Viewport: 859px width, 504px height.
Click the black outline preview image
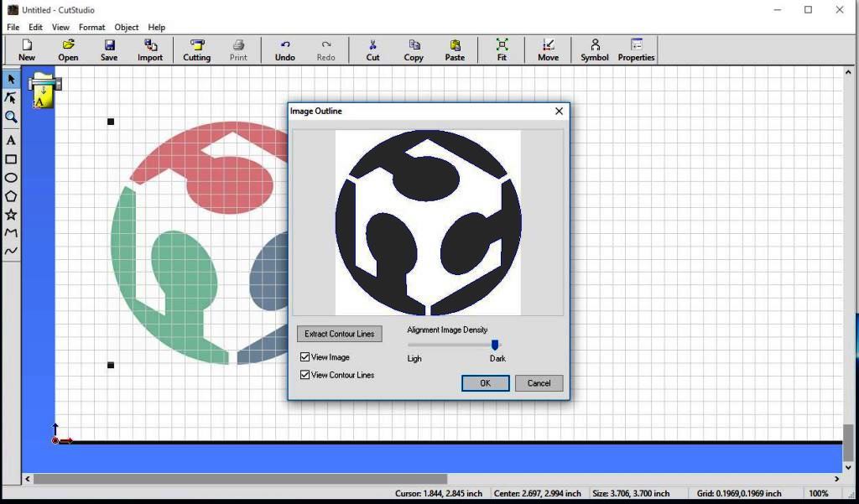click(429, 222)
